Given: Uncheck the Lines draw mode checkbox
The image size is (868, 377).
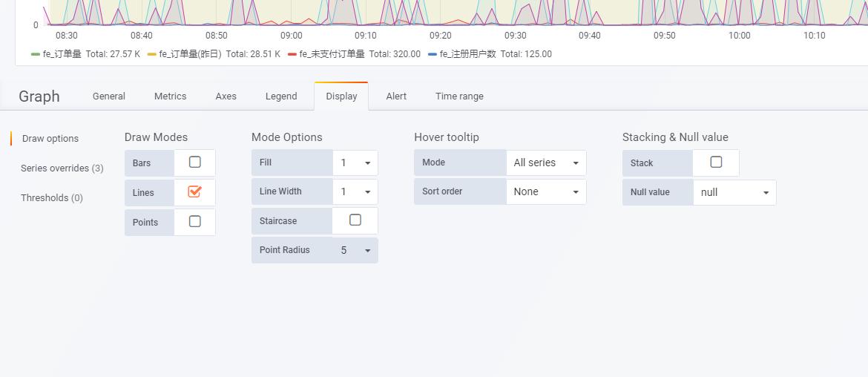Looking at the screenshot, I should click(x=194, y=191).
